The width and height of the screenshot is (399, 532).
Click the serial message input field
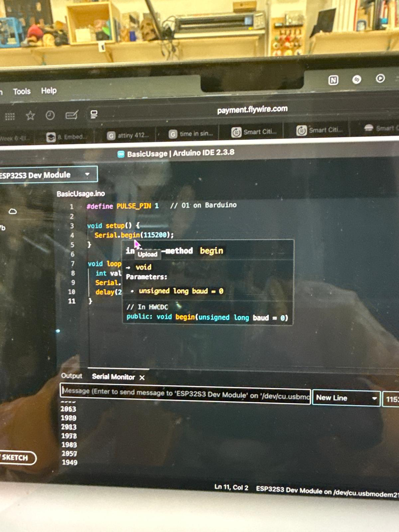(186, 393)
